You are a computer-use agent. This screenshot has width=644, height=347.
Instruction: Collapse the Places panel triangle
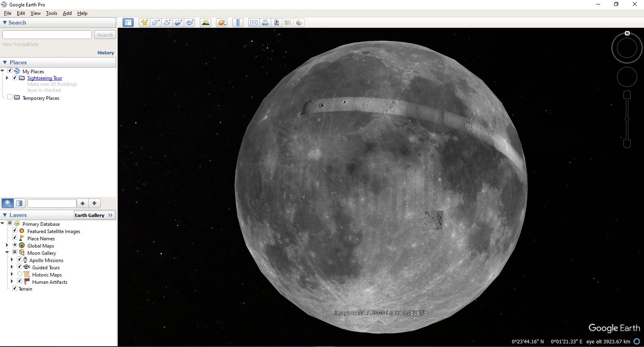pos(5,62)
